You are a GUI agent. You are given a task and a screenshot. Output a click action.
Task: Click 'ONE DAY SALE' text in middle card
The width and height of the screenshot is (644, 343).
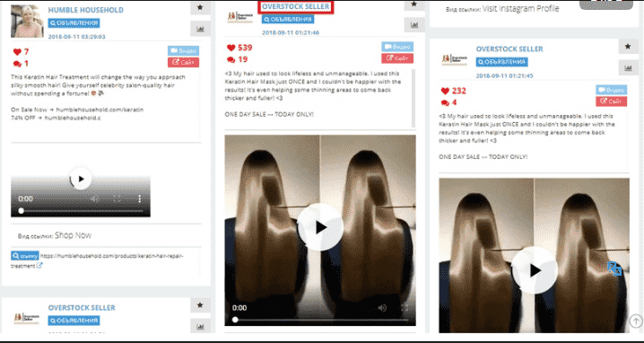[x=268, y=114]
